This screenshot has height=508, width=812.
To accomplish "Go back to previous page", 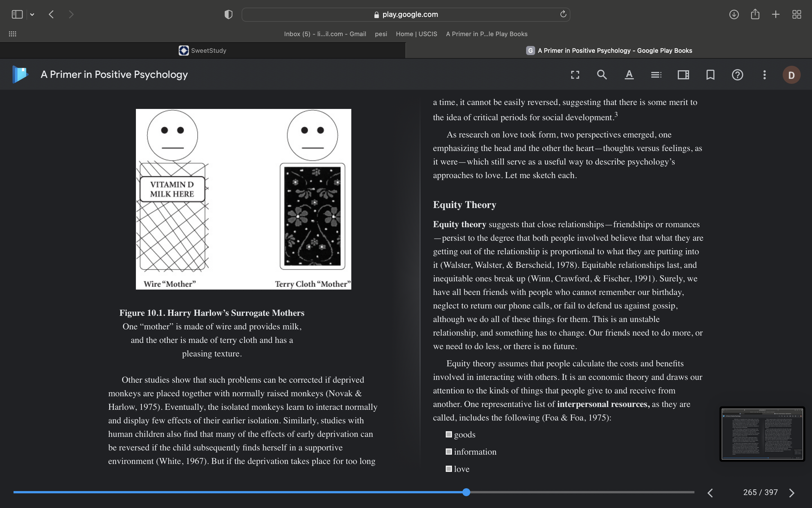I will coord(51,14).
